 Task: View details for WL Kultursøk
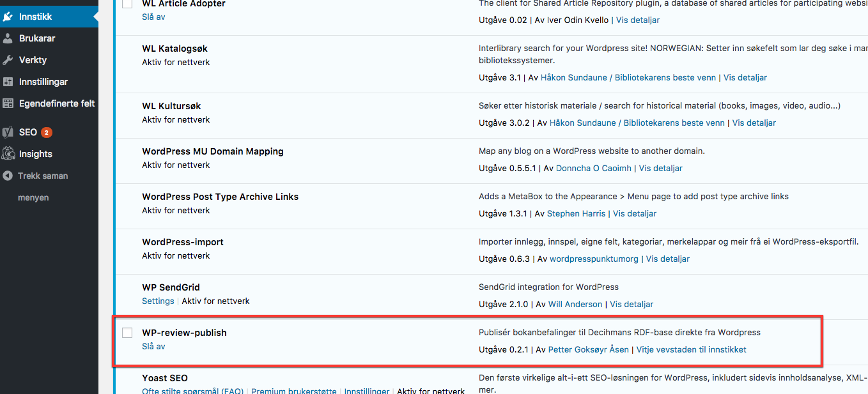click(x=754, y=123)
